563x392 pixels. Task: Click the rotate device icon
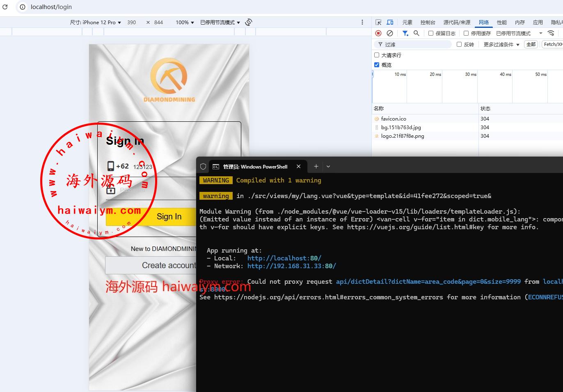249,22
